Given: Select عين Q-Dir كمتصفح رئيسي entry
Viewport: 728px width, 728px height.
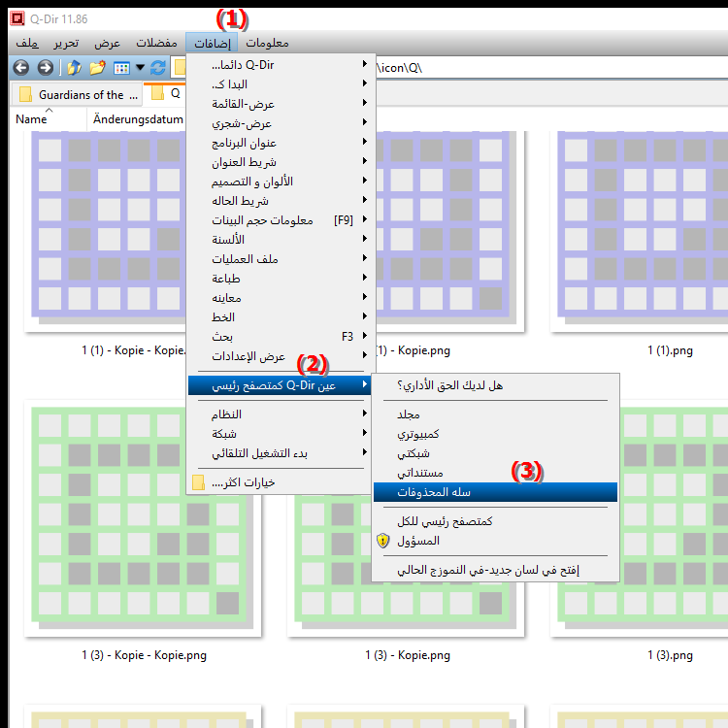Looking at the screenshot, I should coord(280,385).
